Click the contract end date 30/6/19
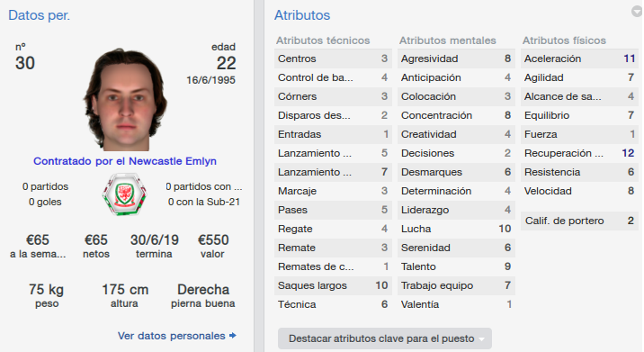 [x=155, y=239]
